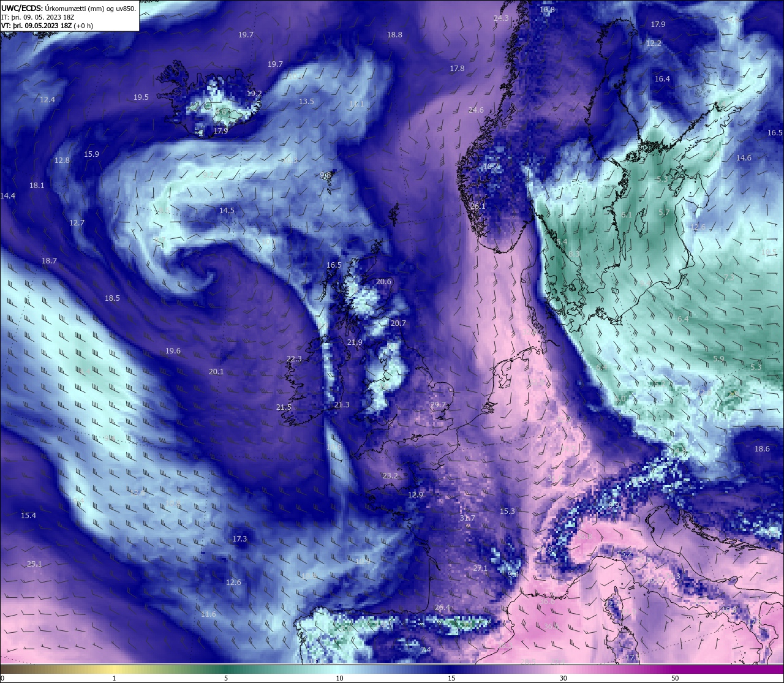Image resolution: width=784 pixels, height=683 pixels.
Task: Click the 21.5 value southwest of Ireland
Action: click(284, 407)
